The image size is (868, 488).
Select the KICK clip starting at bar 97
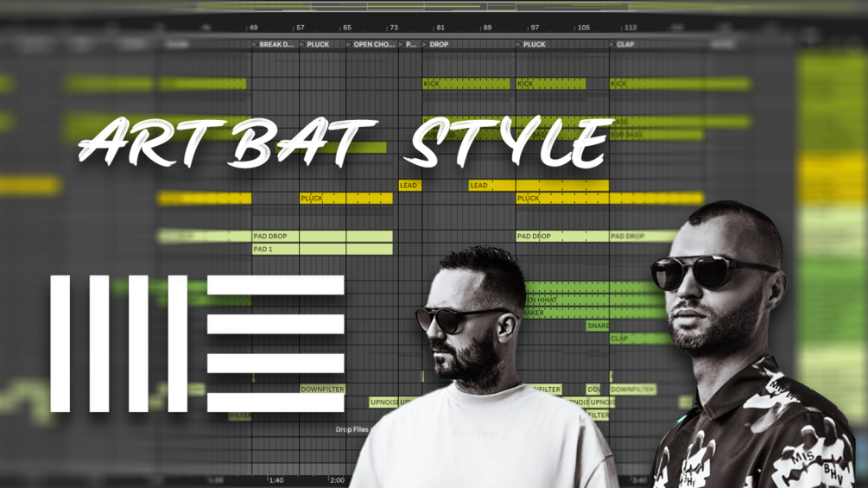coord(551,84)
